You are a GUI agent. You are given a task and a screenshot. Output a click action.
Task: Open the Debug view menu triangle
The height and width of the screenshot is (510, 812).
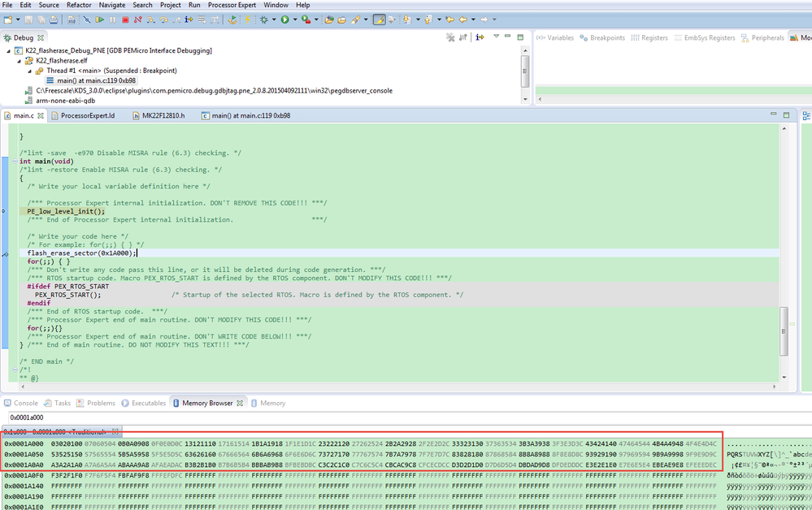(496, 37)
